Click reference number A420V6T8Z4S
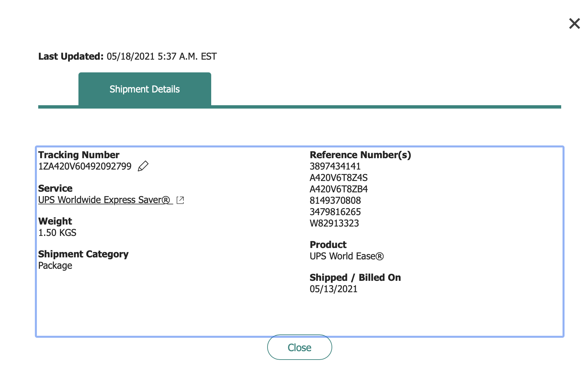The width and height of the screenshot is (588, 378). click(339, 178)
